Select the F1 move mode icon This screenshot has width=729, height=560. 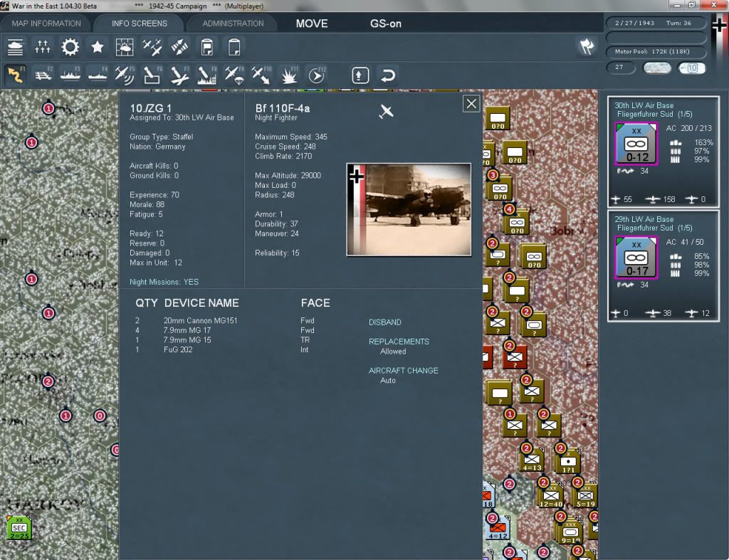pyautogui.click(x=16, y=75)
